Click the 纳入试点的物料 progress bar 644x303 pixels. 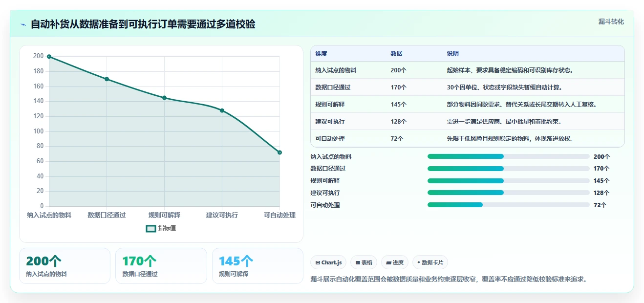click(x=508, y=156)
